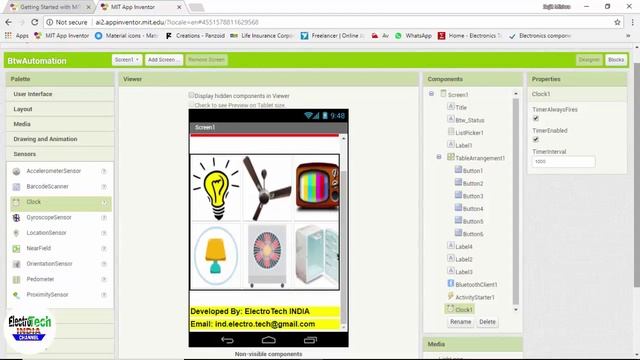Screen dimensions: 640x360
Task: Click the ActivityStarter1 component icon
Action: point(451,296)
